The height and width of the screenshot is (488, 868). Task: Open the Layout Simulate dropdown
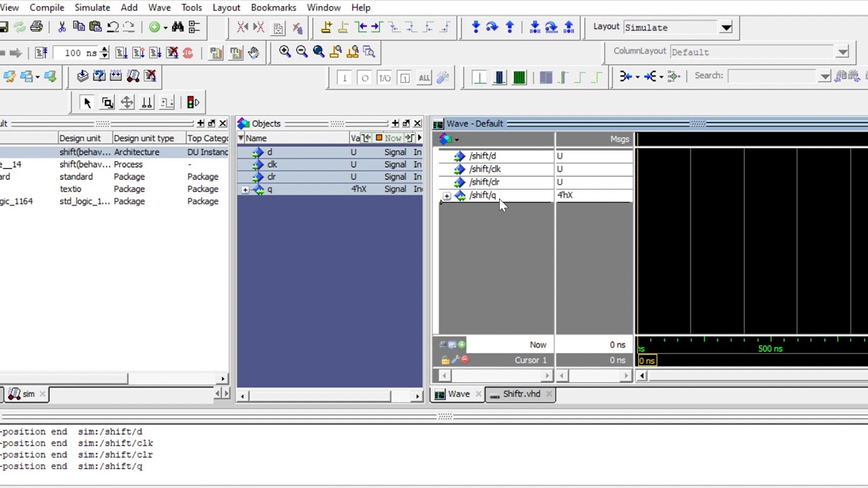726,28
